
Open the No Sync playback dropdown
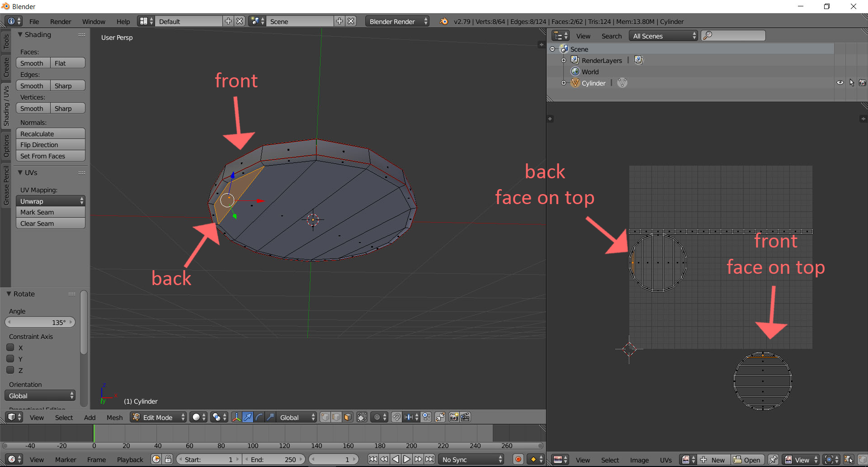pos(472,459)
